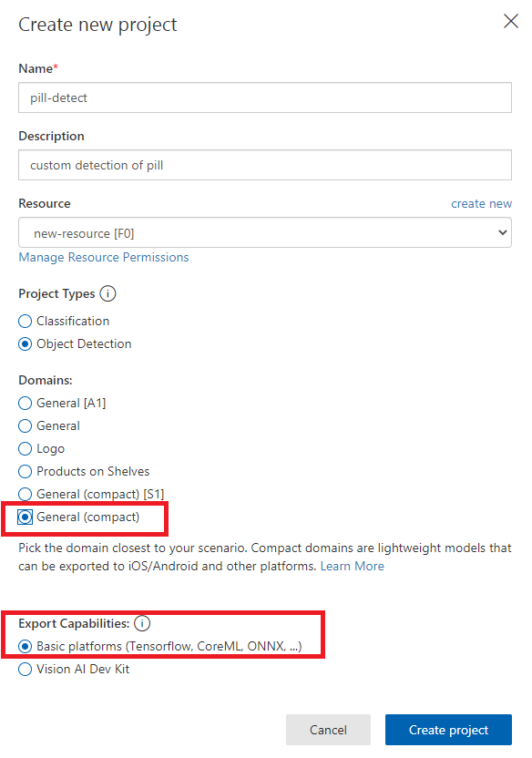Image resolution: width=532 pixels, height=758 pixels.
Task: Open the create new resource link
Action: (x=481, y=203)
